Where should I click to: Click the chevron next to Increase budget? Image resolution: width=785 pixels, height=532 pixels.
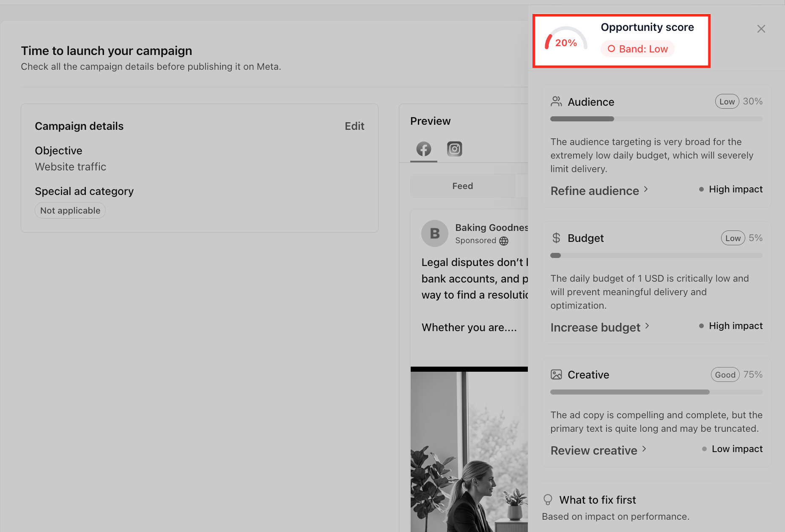click(x=647, y=326)
